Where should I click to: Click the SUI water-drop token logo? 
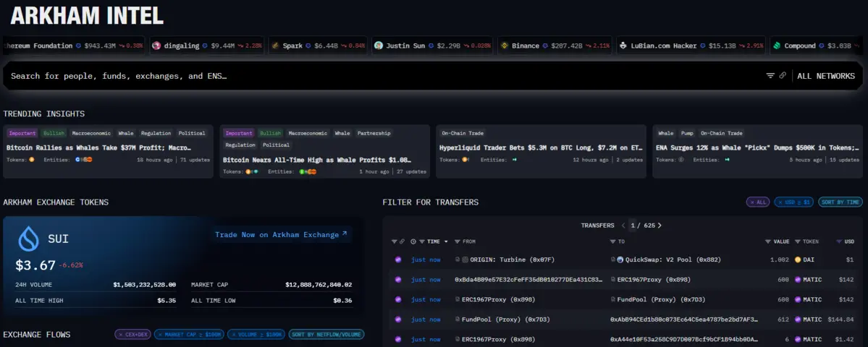point(29,239)
